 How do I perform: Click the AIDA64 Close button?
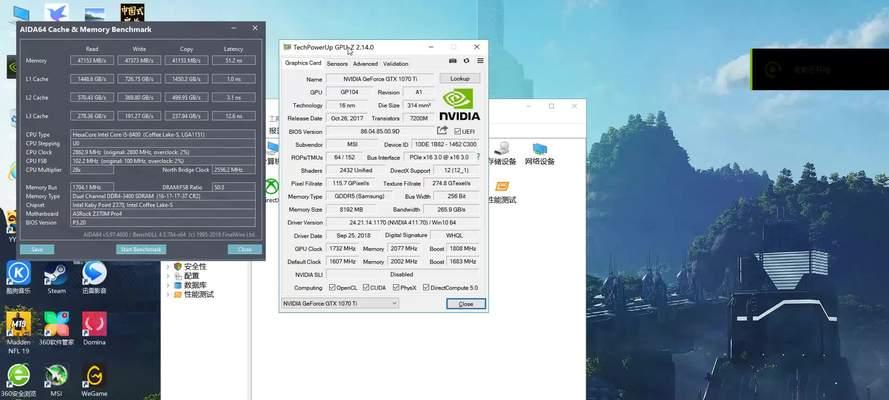tap(245, 249)
